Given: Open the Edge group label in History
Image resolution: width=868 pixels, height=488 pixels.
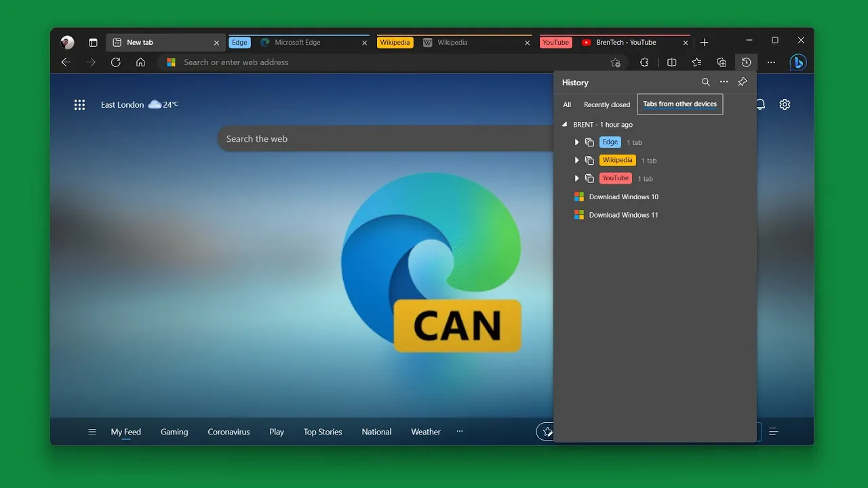Looking at the screenshot, I should click(x=610, y=142).
